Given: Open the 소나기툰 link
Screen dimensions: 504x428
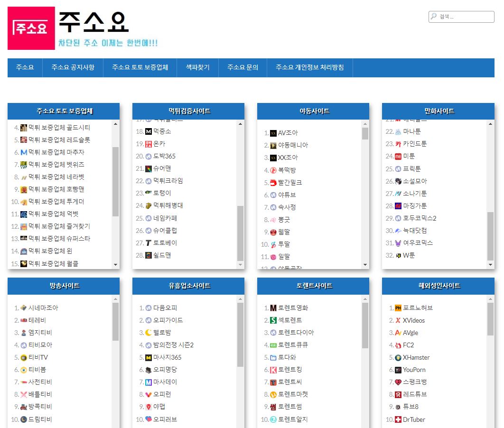Looking at the screenshot, I should pos(415,194).
